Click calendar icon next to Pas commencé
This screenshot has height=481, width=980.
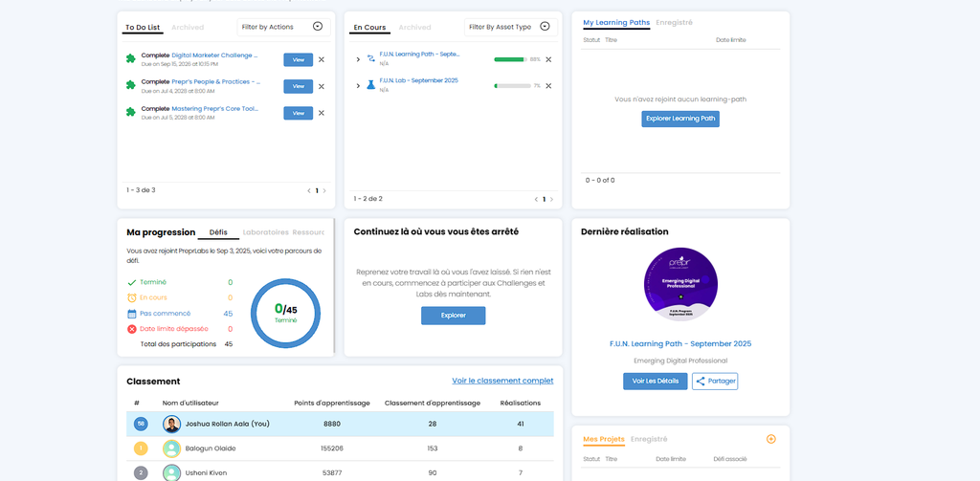(x=131, y=314)
